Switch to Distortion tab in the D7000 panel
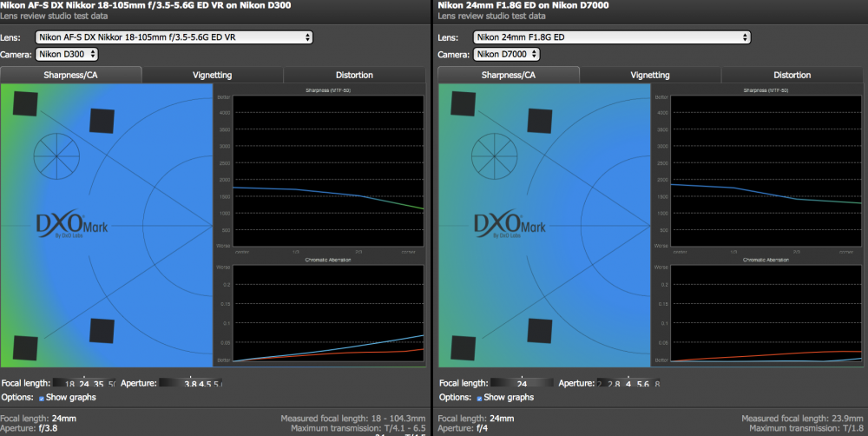 [792, 75]
